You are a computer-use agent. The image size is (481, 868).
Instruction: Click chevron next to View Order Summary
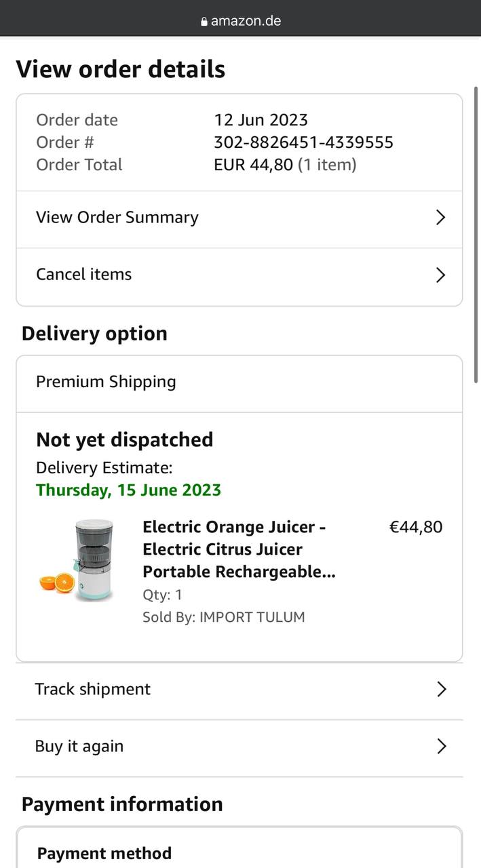tap(440, 218)
